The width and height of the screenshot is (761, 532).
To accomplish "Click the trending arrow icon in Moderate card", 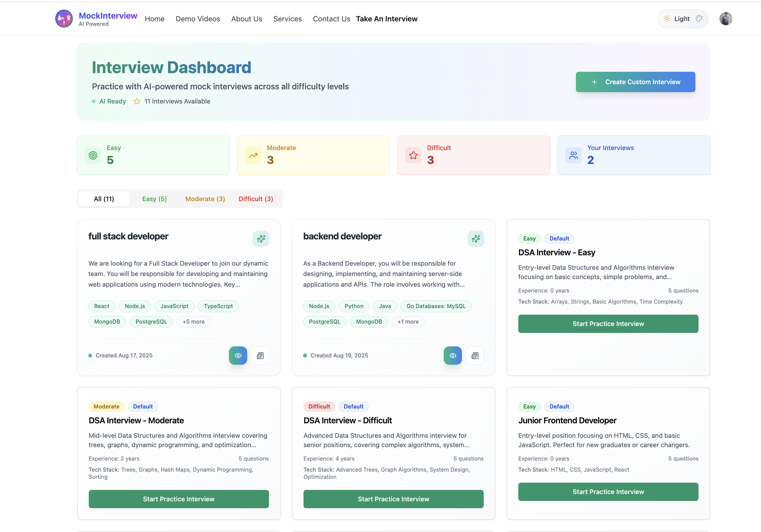I will tap(253, 155).
